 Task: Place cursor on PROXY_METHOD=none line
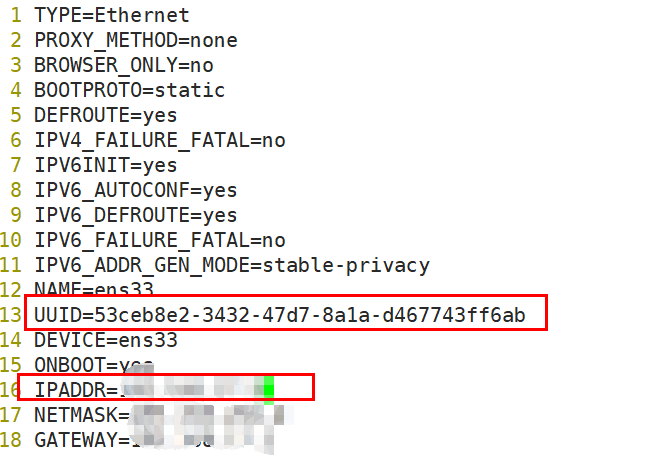[136, 41]
